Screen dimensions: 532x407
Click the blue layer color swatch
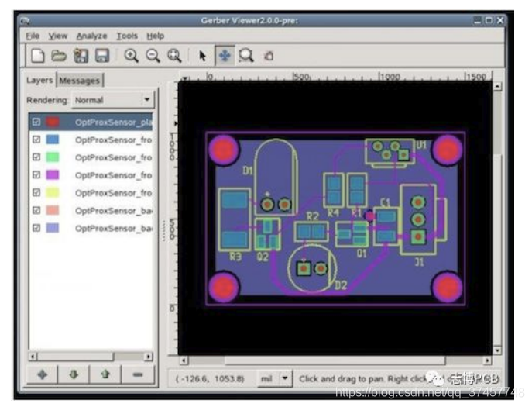coord(53,140)
